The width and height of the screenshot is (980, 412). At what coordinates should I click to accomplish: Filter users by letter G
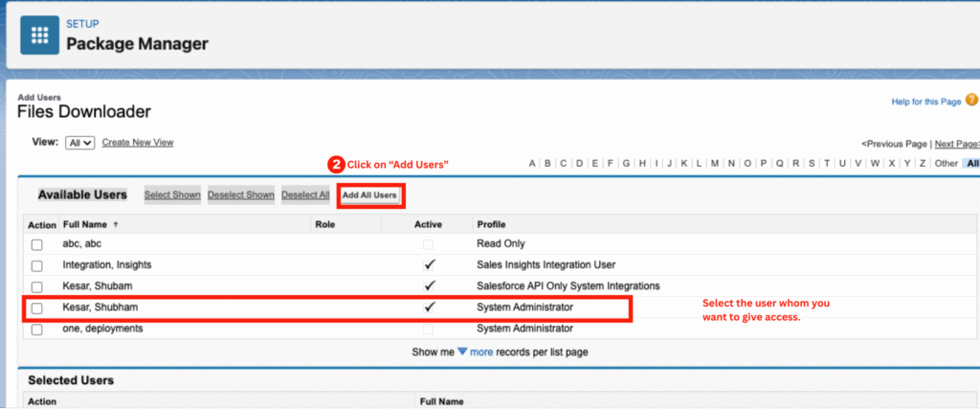[626, 164]
